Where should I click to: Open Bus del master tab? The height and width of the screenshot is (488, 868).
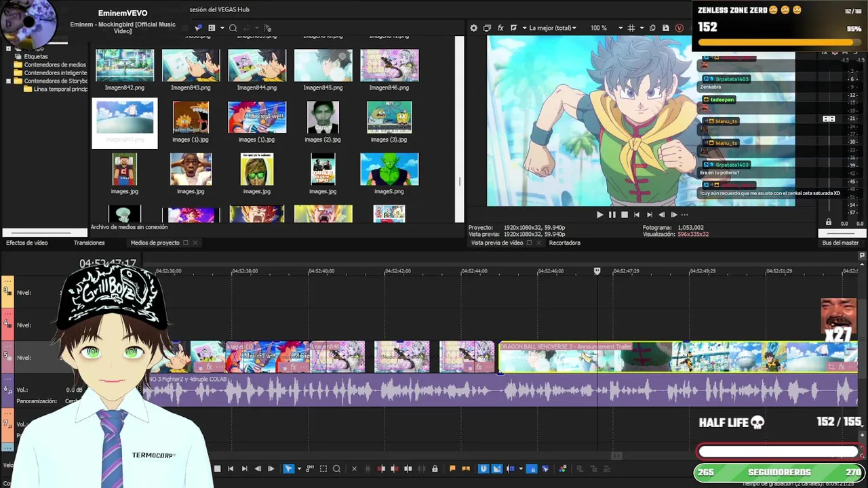click(x=840, y=243)
